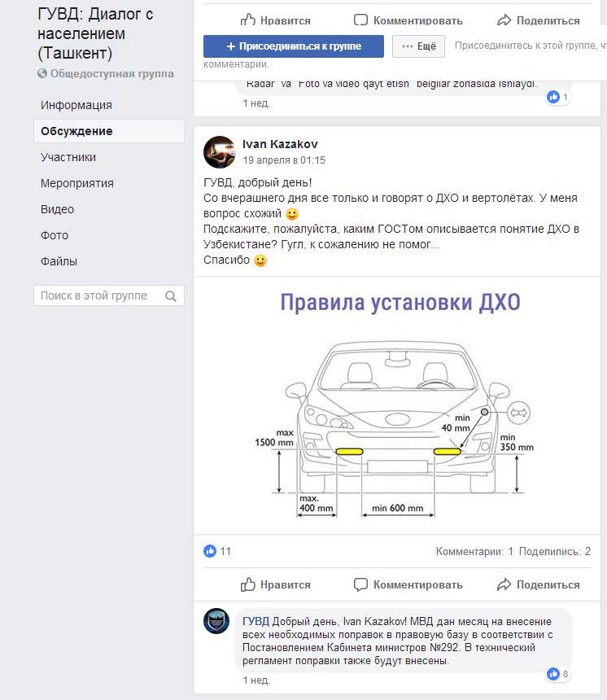
Task: Click like reaction icon on ГУВД comment
Action: pyautogui.click(x=553, y=674)
